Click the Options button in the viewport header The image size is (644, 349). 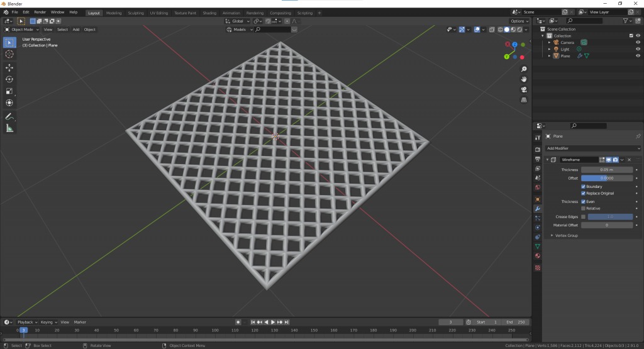[520, 21]
